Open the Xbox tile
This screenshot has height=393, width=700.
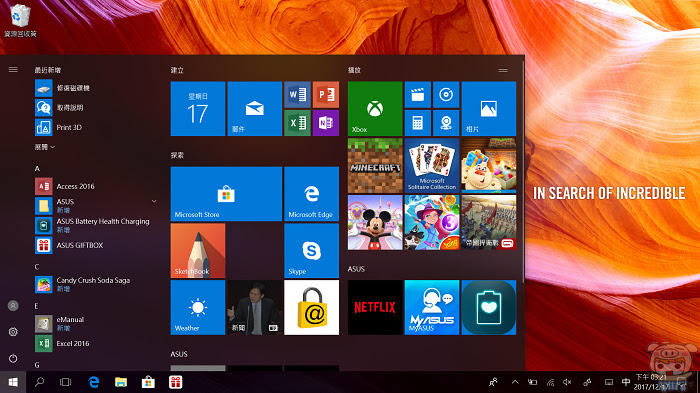[375, 109]
